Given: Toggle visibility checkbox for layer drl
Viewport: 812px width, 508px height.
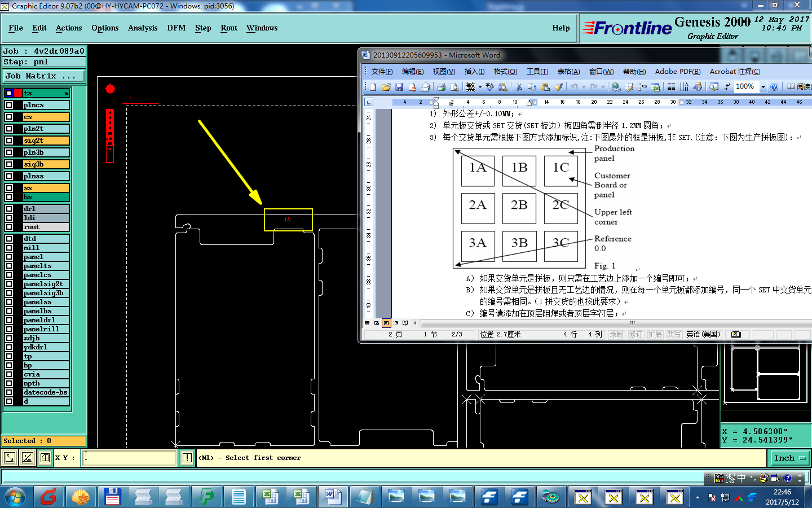Looking at the screenshot, I should 9,209.
